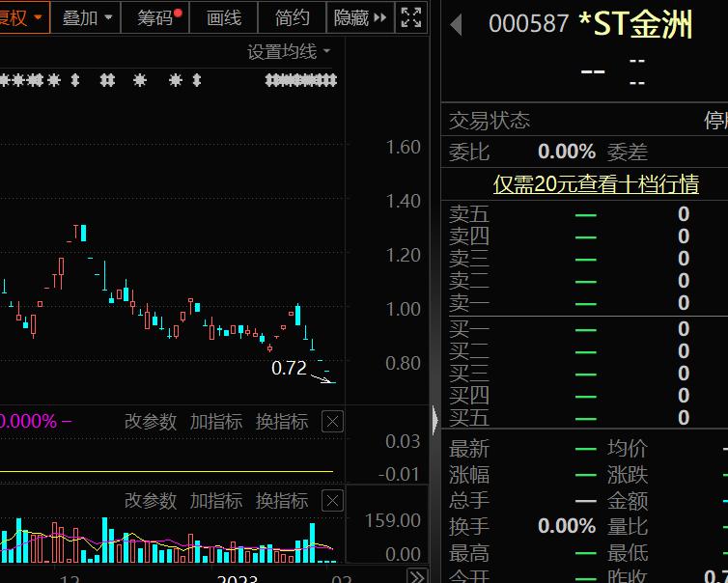Click the 买三 order row
Image resolution: width=728 pixels, height=583 pixels.
click(x=584, y=374)
